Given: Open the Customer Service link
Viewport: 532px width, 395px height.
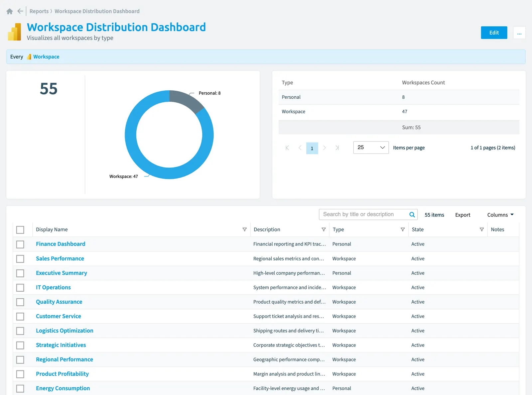Looking at the screenshot, I should [x=59, y=316].
